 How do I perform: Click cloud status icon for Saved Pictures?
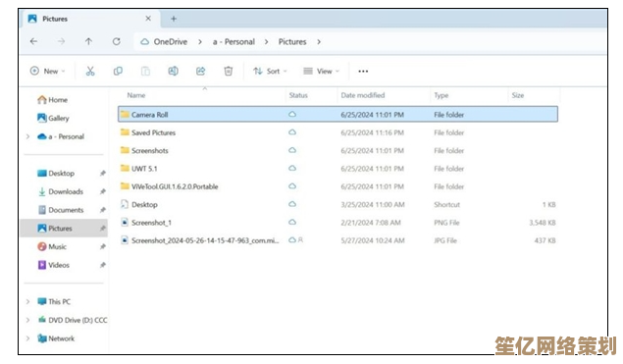point(292,132)
